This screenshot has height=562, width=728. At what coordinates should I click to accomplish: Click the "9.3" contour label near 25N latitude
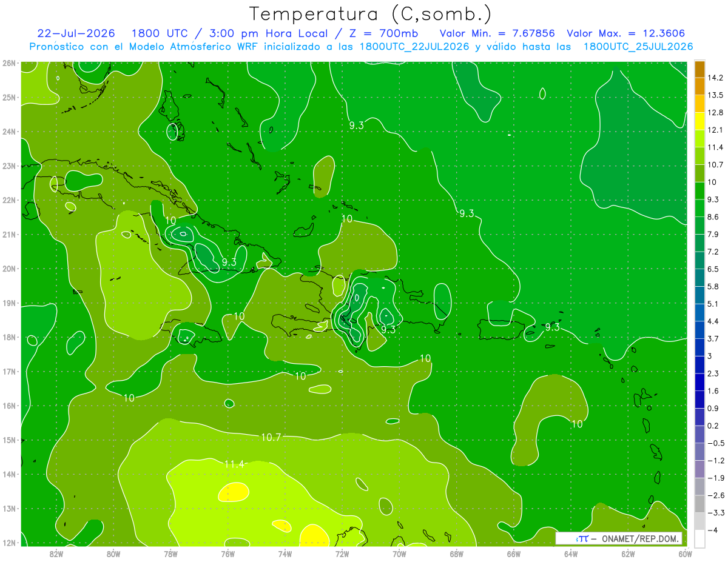[356, 125]
